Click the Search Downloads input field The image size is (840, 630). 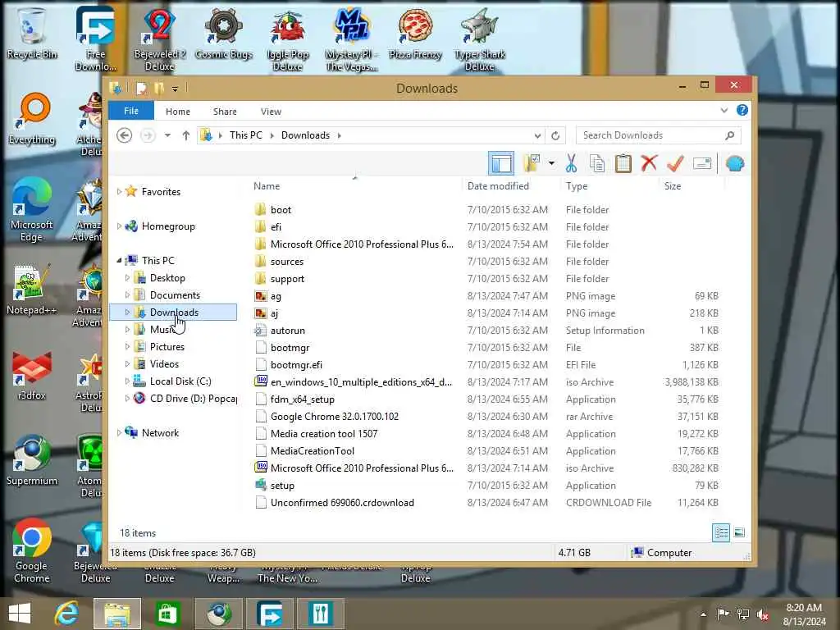(658, 135)
